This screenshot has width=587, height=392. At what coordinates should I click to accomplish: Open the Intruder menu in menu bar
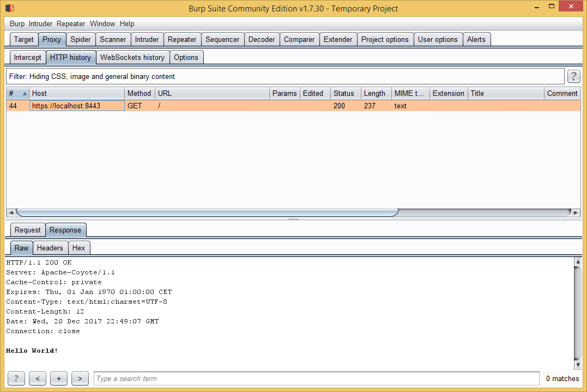tap(40, 23)
